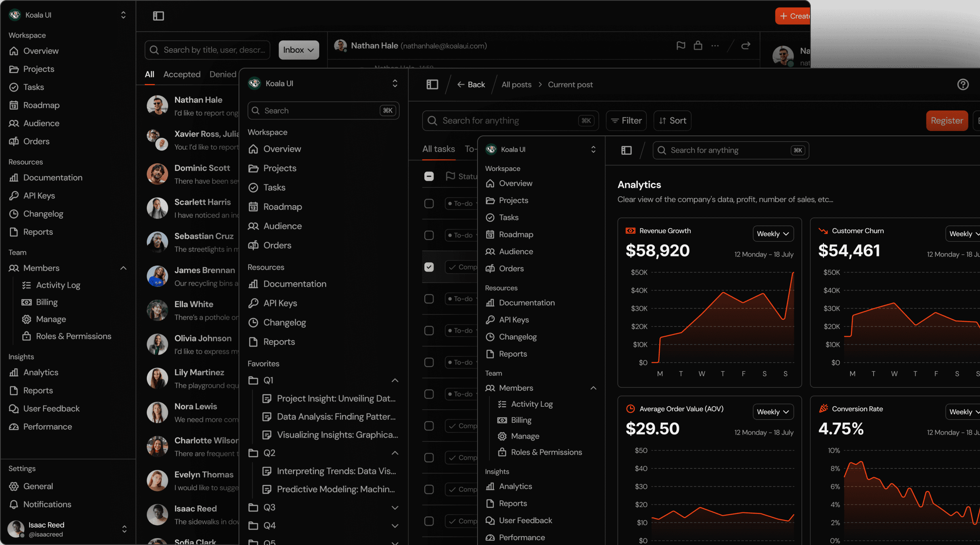Check the second To-do task row checkbox

[429, 235]
